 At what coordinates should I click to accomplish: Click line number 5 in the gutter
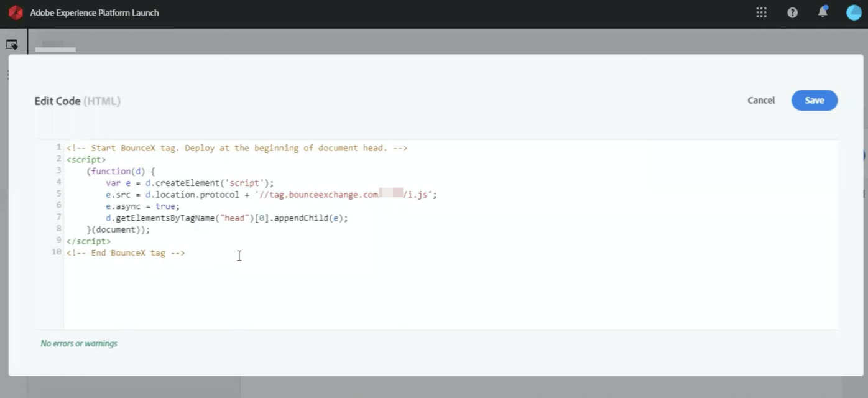tap(58, 194)
